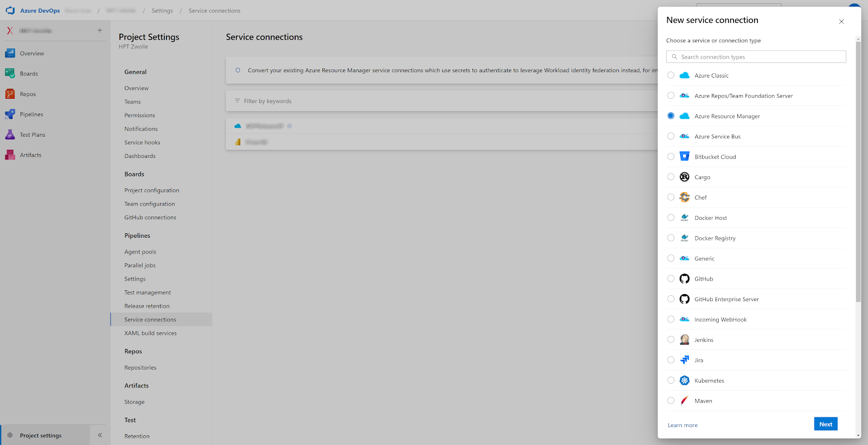Open the Overview hub icon in sidebar
This screenshot has width=868, height=445.
(10, 53)
